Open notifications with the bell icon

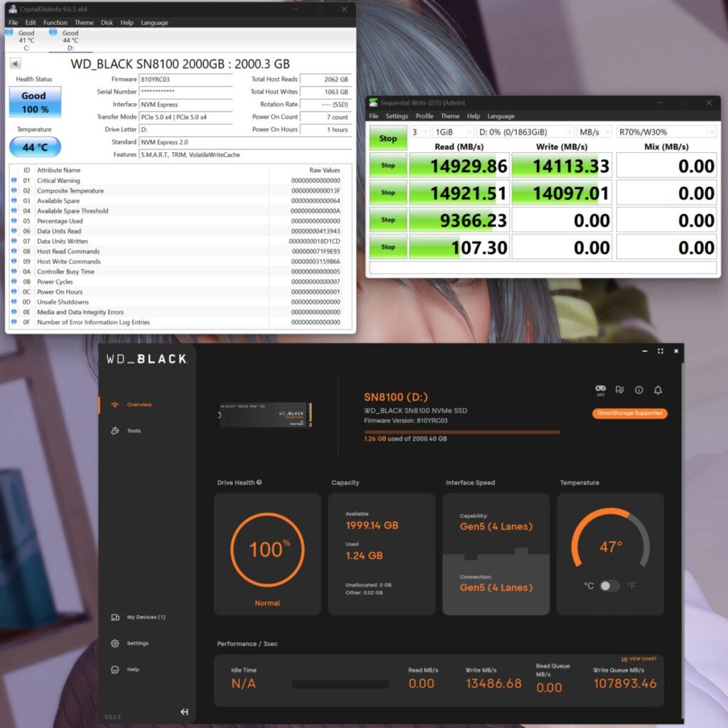pyautogui.click(x=658, y=390)
